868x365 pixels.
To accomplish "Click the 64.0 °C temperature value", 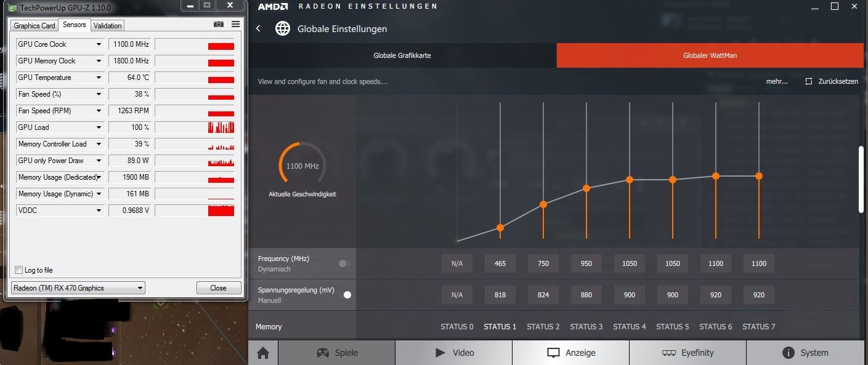I will click(x=130, y=78).
